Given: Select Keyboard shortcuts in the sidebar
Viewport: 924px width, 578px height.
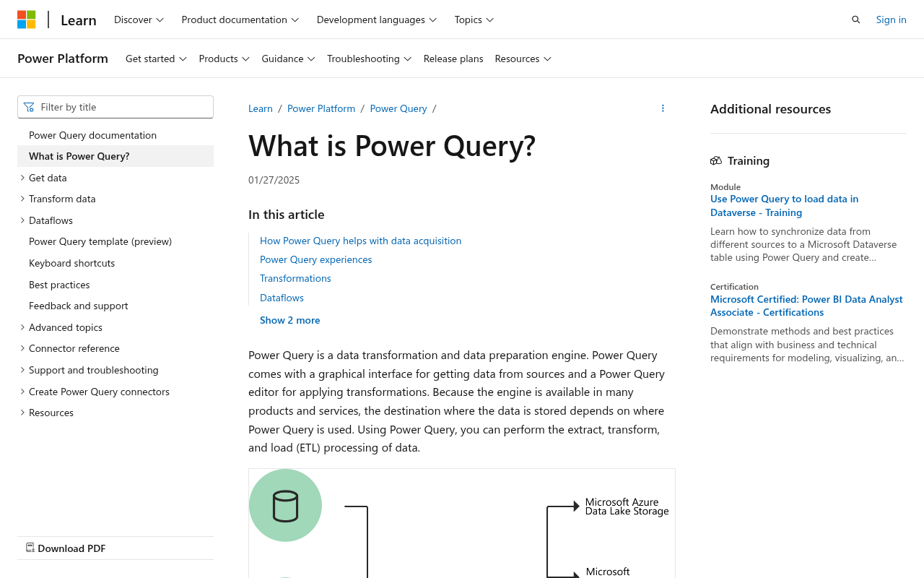Looking at the screenshot, I should coord(71,262).
